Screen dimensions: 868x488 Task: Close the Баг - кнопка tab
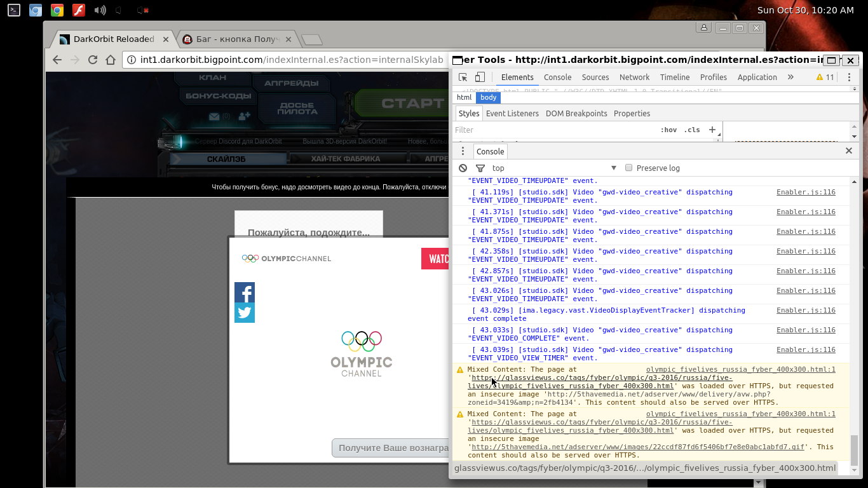tap(288, 39)
